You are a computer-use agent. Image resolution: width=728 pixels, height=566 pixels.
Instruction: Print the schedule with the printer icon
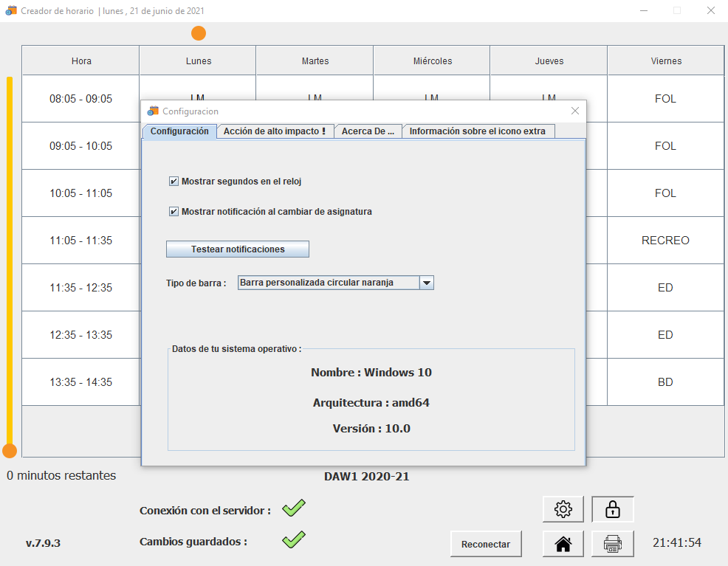coord(612,544)
